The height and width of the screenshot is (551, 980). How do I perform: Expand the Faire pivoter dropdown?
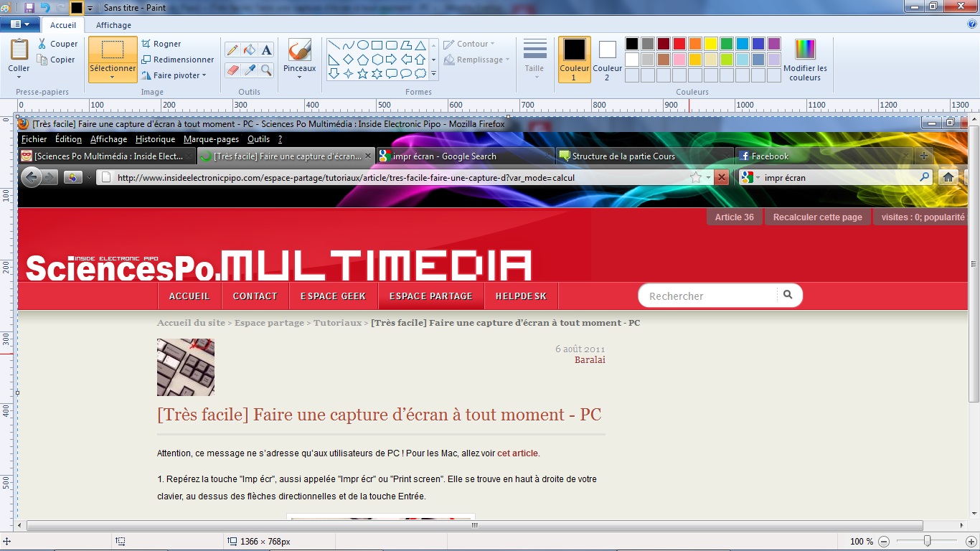pos(174,75)
